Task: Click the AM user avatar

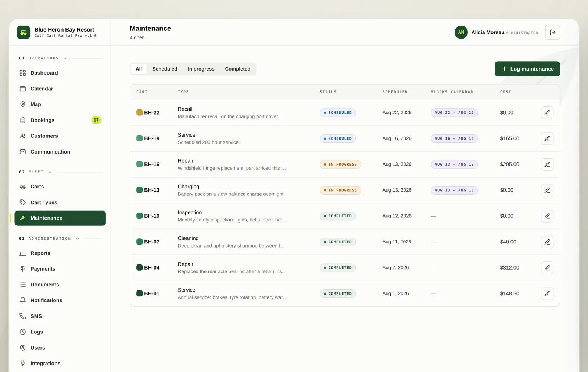Action: [x=461, y=32]
